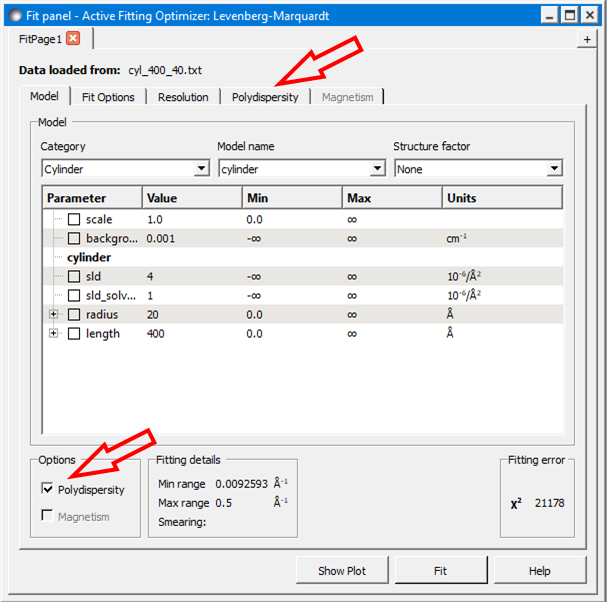Screen dimensions: 607x602
Task: Minimize the Fit panel window
Action: click(549, 14)
